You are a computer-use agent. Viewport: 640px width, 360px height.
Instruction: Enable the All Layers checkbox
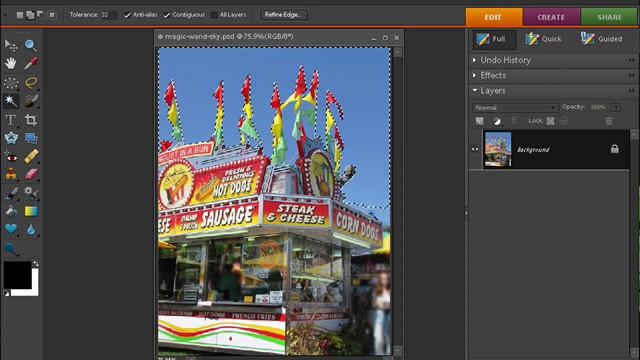214,15
